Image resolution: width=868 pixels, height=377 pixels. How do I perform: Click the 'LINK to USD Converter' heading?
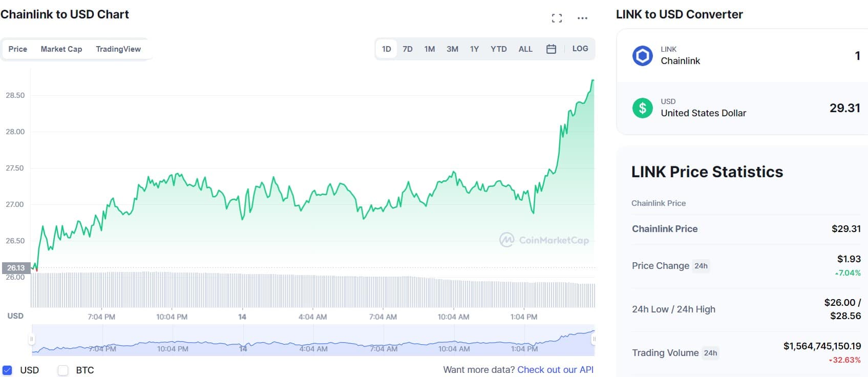[679, 14]
